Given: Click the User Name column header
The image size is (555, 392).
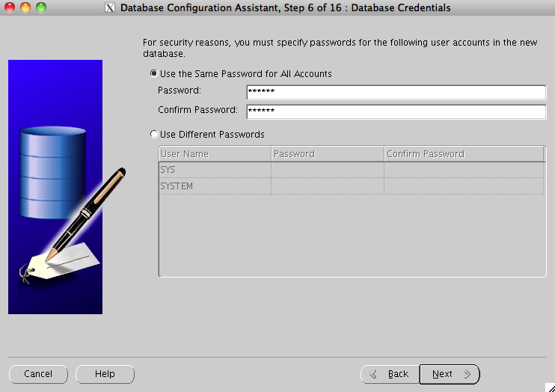Looking at the screenshot, I should pos(214,154).
